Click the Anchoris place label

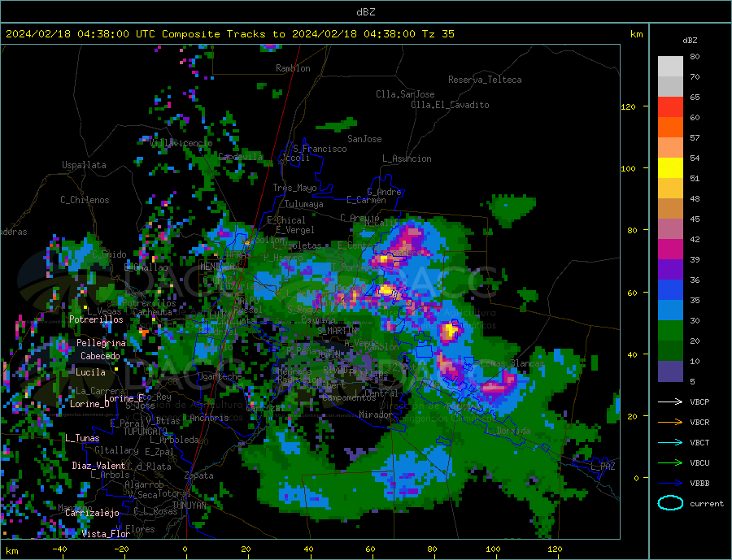coord(209,418)
